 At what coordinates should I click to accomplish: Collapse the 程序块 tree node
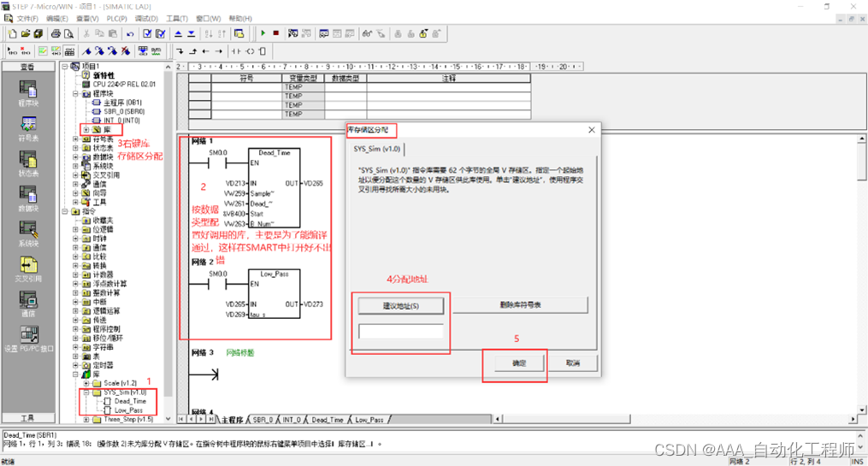[76, 93]
